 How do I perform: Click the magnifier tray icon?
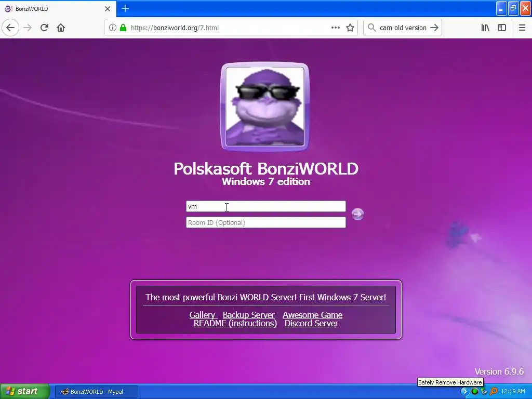[x=494, y=392]
